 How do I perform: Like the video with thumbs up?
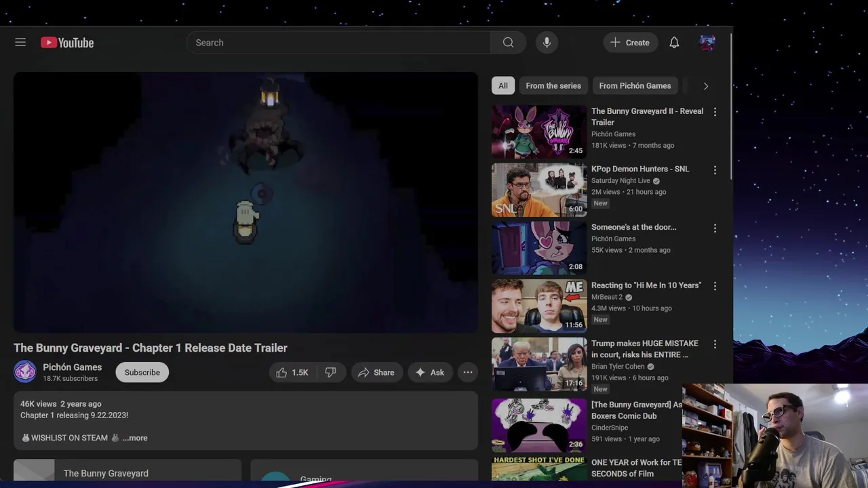(292, 372)
